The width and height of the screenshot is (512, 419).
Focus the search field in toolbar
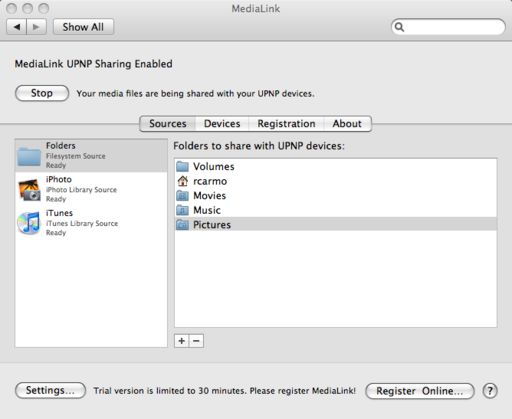tap(448, 27)
